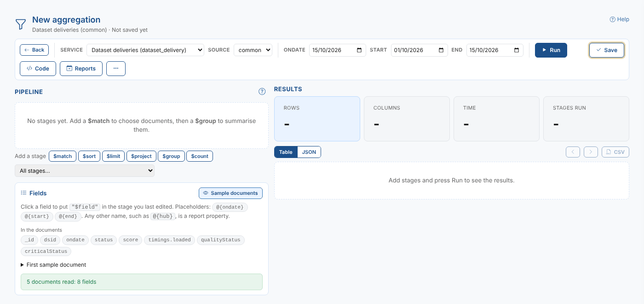This screenshot has width=644, height=304.
Task: Open the END calendar picker icon
Action: click(x=517, y=50)
